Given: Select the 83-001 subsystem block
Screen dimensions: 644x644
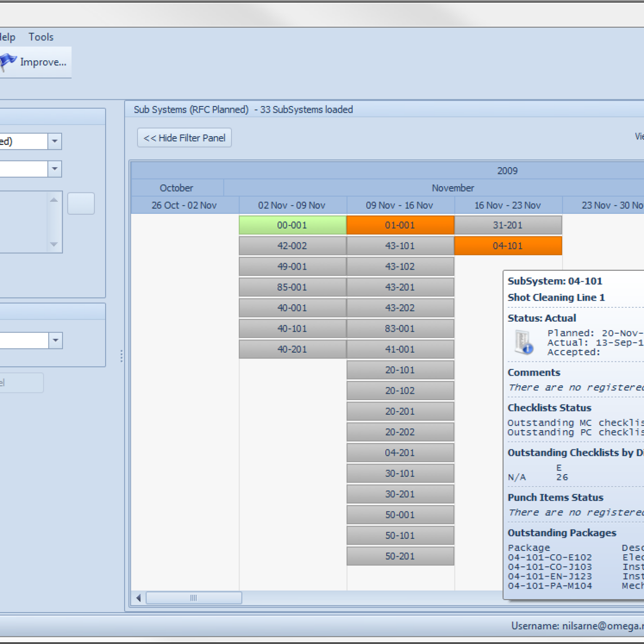Looking at the screenshot, I should point(400,329).
